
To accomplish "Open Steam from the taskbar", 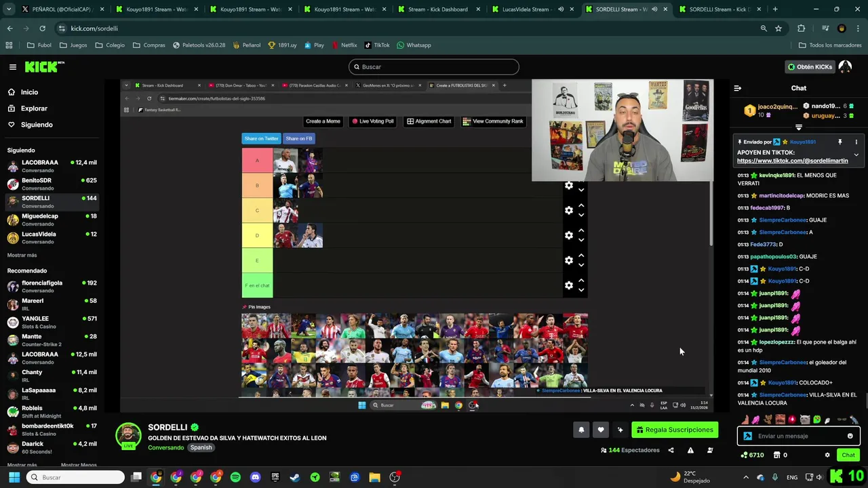I will pos(295,477).
